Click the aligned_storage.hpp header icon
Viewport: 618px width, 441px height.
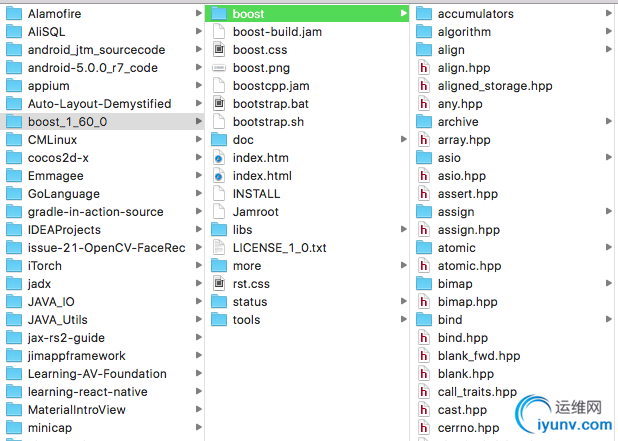pyautogui.click(x=424, y=86)
